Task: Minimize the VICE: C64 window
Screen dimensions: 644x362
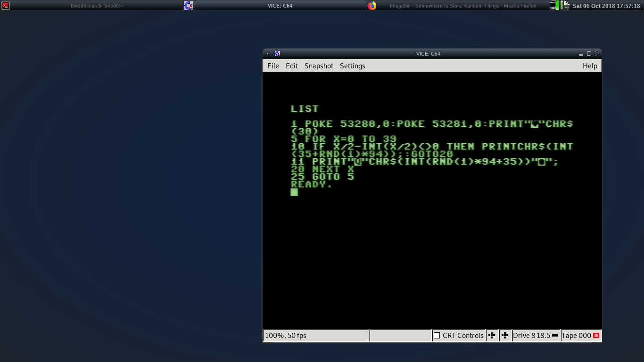Action: click(x=581, y=54)
